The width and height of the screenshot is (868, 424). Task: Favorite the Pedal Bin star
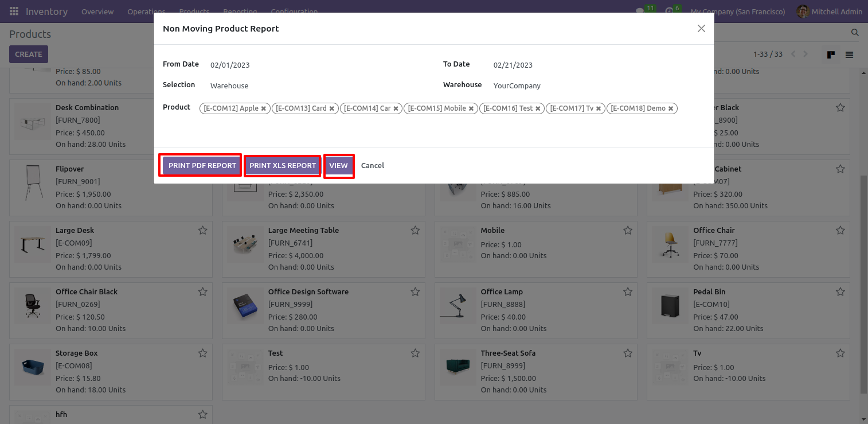(x=840, y=291)
